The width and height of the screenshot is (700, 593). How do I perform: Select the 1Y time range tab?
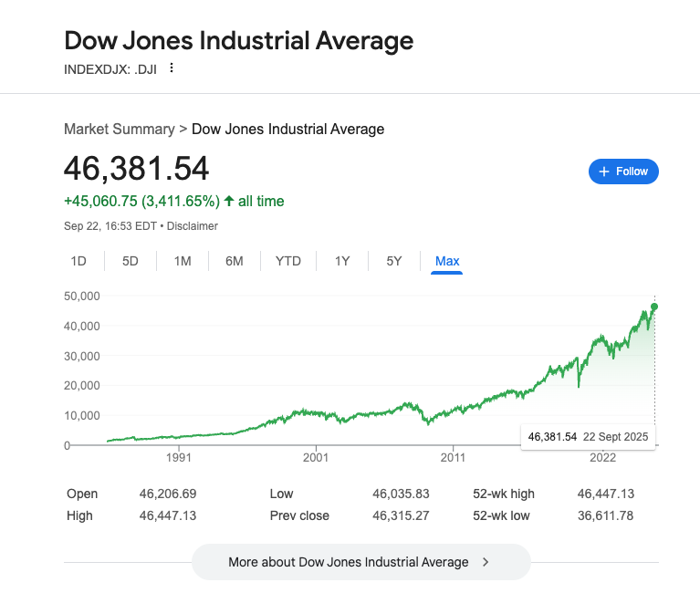342,261
